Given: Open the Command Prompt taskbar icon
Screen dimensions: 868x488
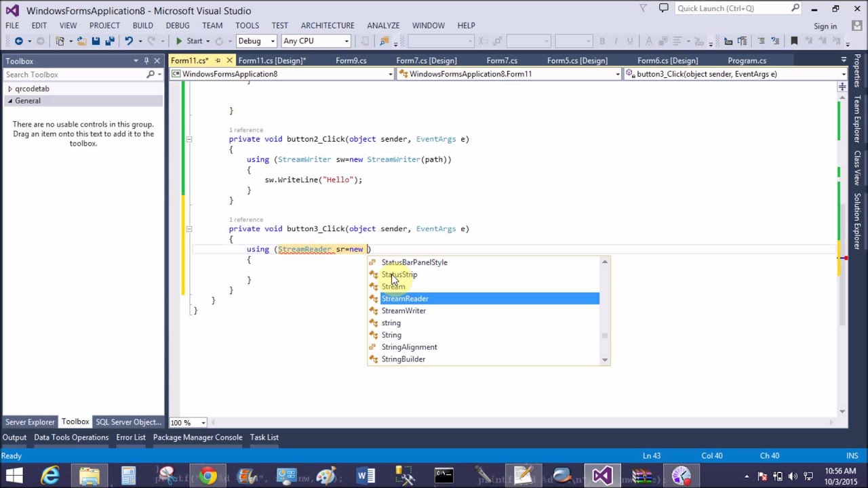Looking at the screenshot, I should (444, 475).
